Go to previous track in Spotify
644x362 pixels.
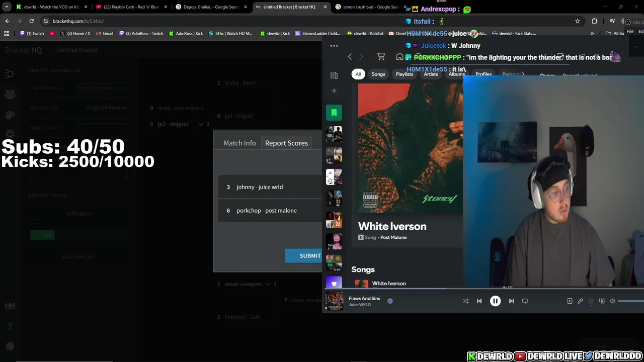(479, 301)
